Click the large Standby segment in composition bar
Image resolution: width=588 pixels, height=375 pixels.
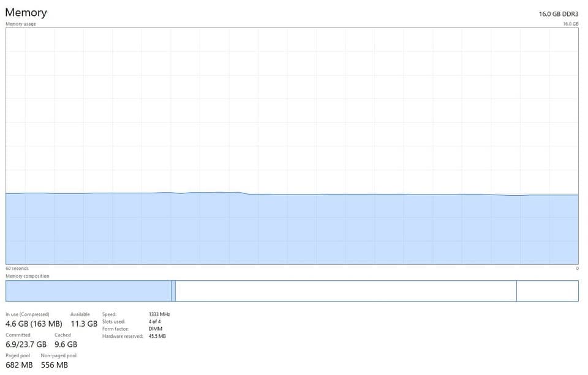pyautogui.click(x=345, y=291)
